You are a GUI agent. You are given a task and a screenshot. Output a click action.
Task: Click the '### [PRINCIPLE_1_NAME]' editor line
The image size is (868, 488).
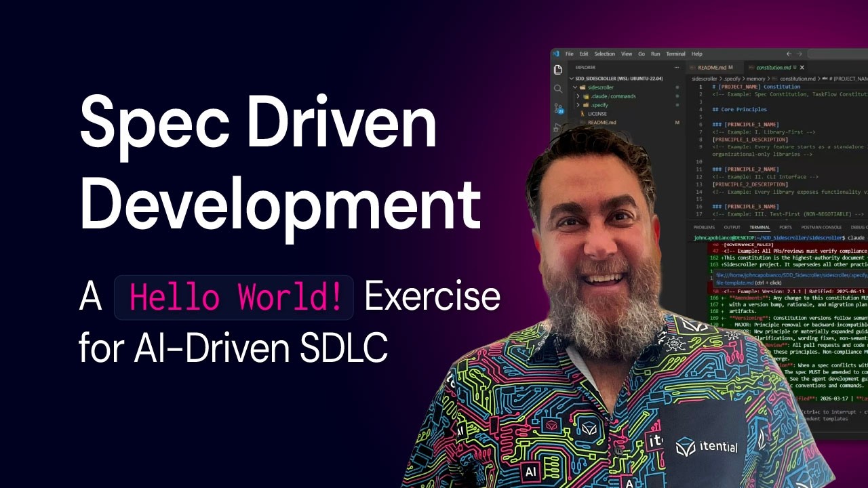pos(745,125)
